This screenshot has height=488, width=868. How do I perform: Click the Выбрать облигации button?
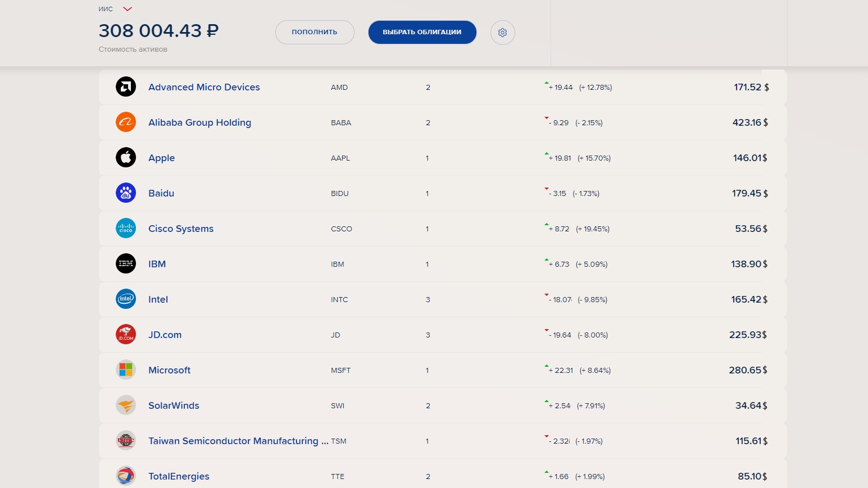[422, 32]
